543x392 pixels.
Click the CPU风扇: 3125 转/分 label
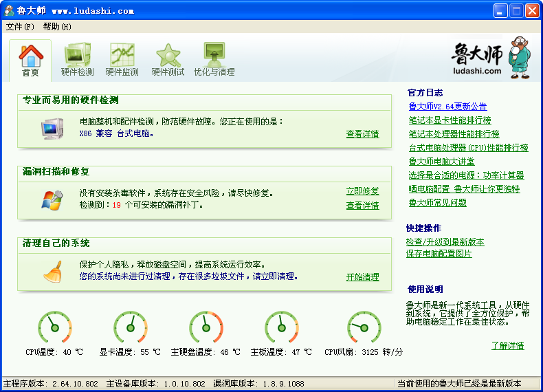tap(364, 352)
